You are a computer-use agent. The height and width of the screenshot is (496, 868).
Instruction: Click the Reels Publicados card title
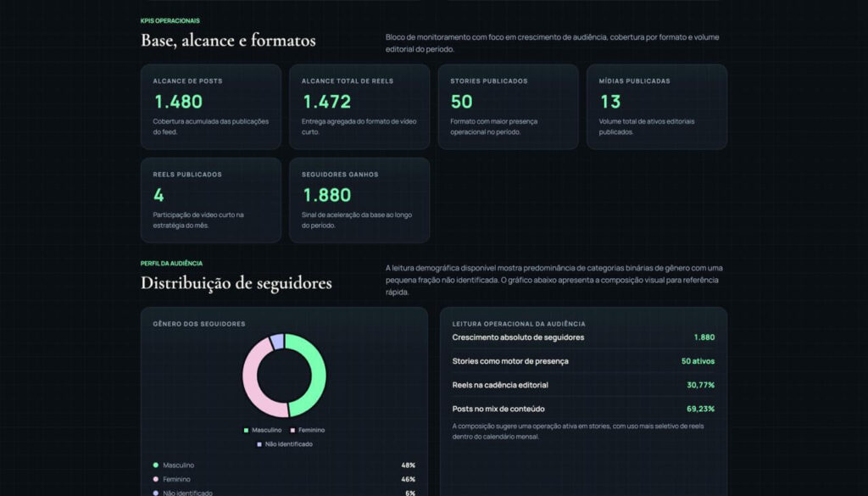pos(187,175)
